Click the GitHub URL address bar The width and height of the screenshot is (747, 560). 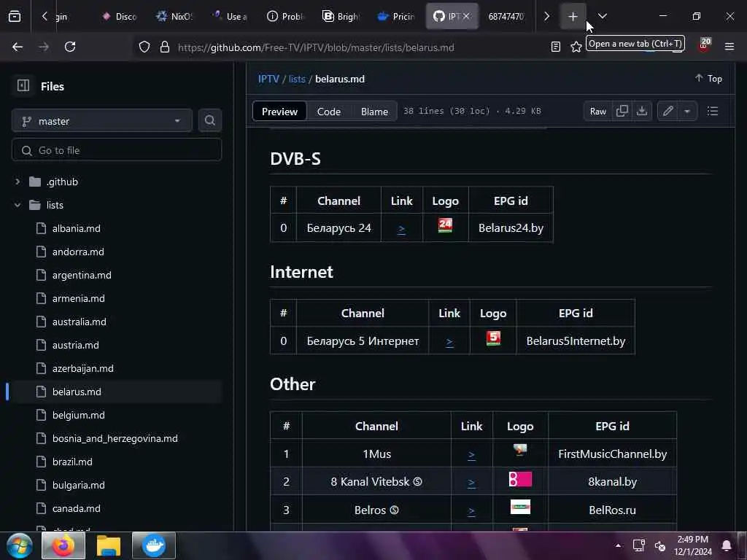coord(315,47)
